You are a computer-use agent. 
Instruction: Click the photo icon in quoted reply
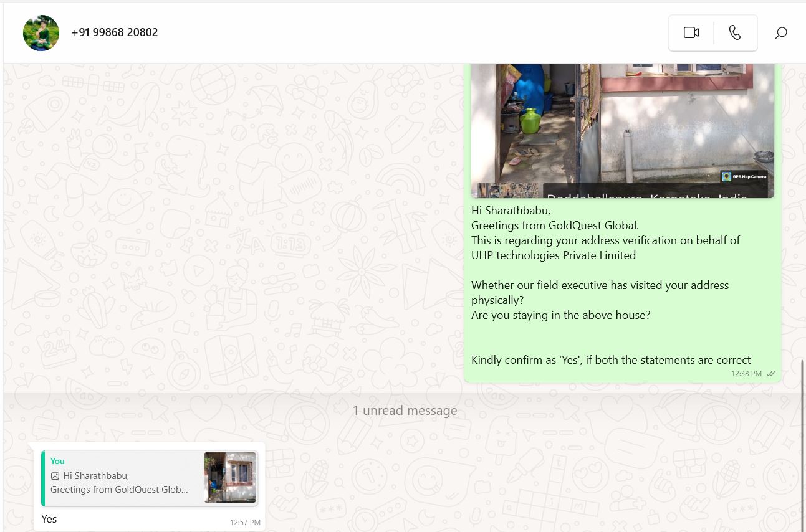(55, 476)
